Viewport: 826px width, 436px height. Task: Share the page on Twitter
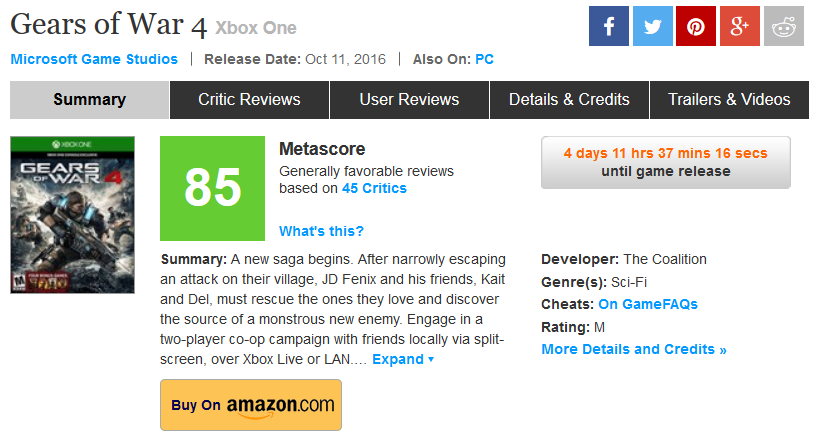tap(652, 26)
